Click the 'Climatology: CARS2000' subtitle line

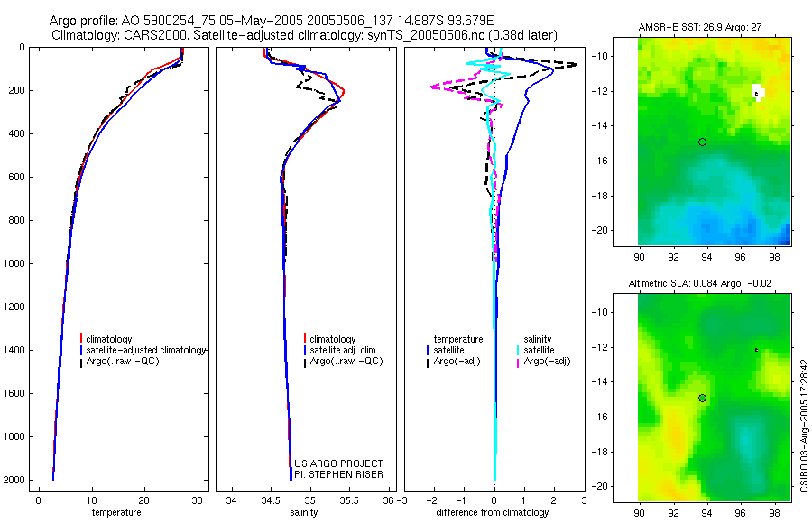coord(305,36)
